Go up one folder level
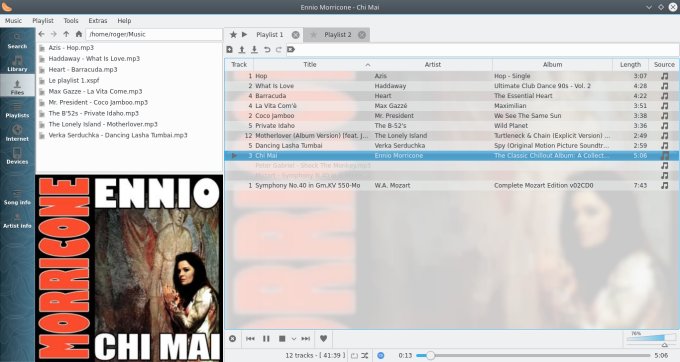 66,34
